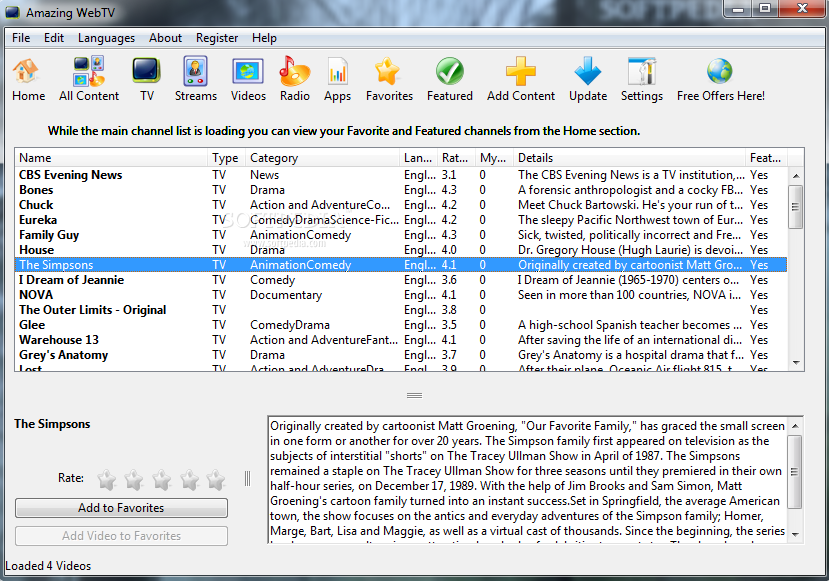Open the Streams toolbar icon

[x=195, y=71]
